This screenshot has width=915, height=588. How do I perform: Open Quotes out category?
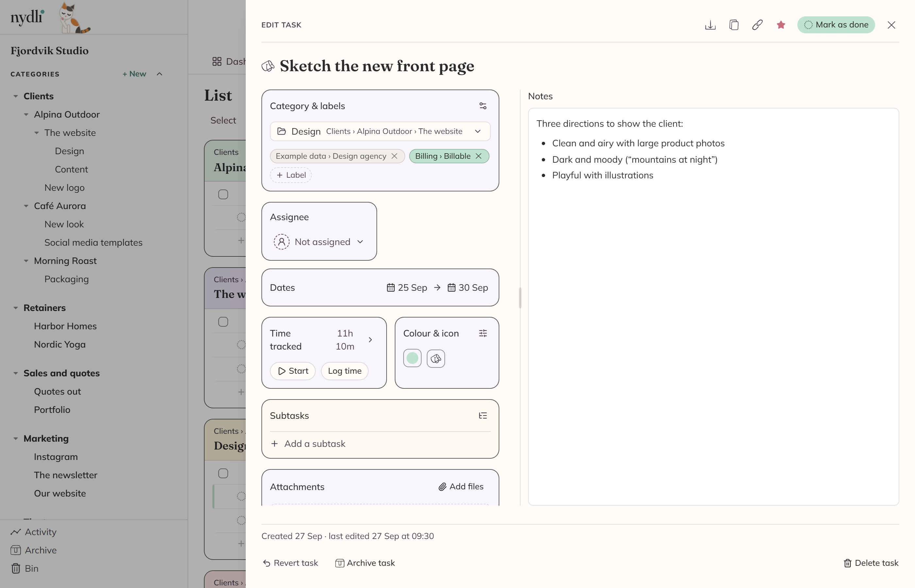[x=57, y=391]
